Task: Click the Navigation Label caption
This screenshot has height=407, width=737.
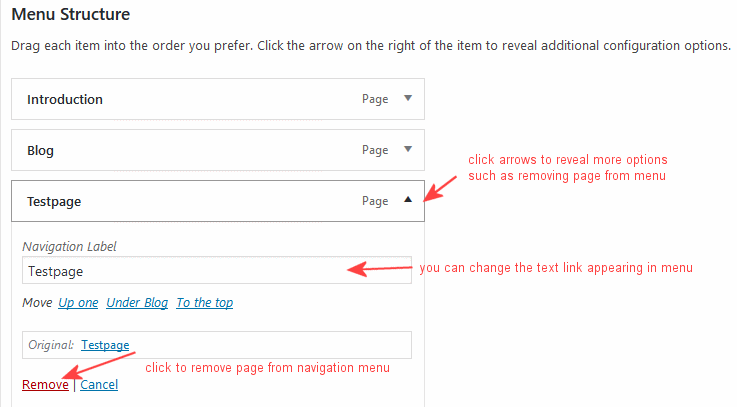Action: pos(69,246)
